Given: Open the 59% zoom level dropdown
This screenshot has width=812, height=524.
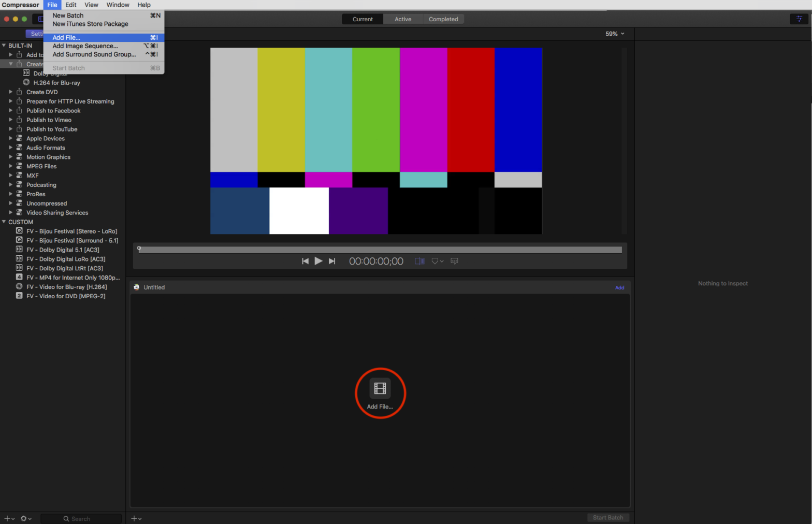Looking at the screenshot, I should pyautogui.click(x=615, y=34).
